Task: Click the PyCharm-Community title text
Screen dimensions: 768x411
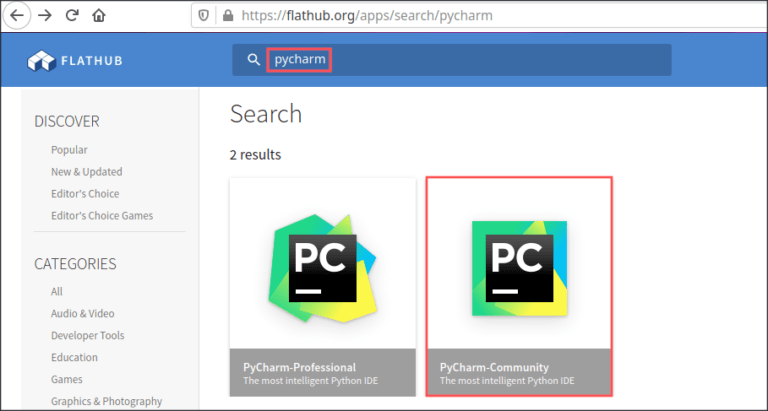Action: pyautogui.click(x=494, y=367)
